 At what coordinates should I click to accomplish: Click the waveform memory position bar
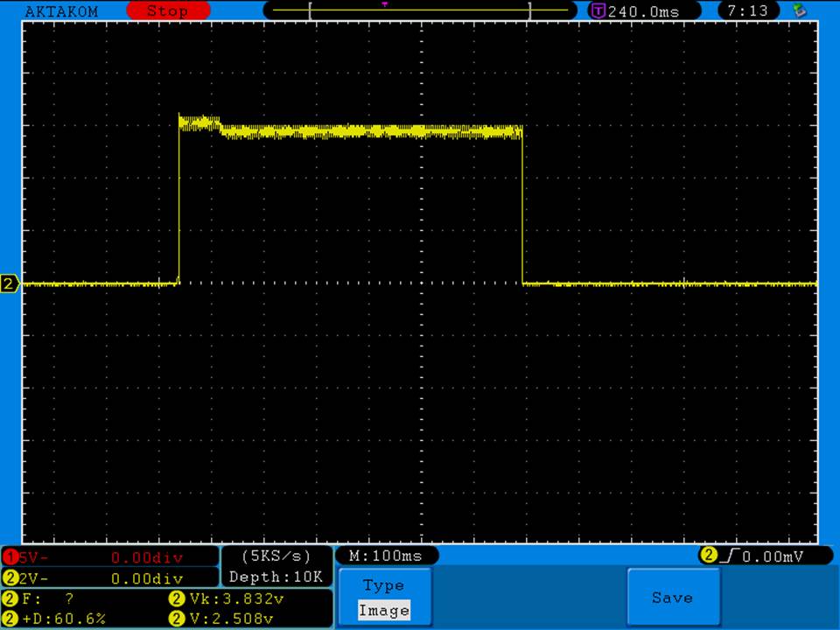[x=420, y=10]
